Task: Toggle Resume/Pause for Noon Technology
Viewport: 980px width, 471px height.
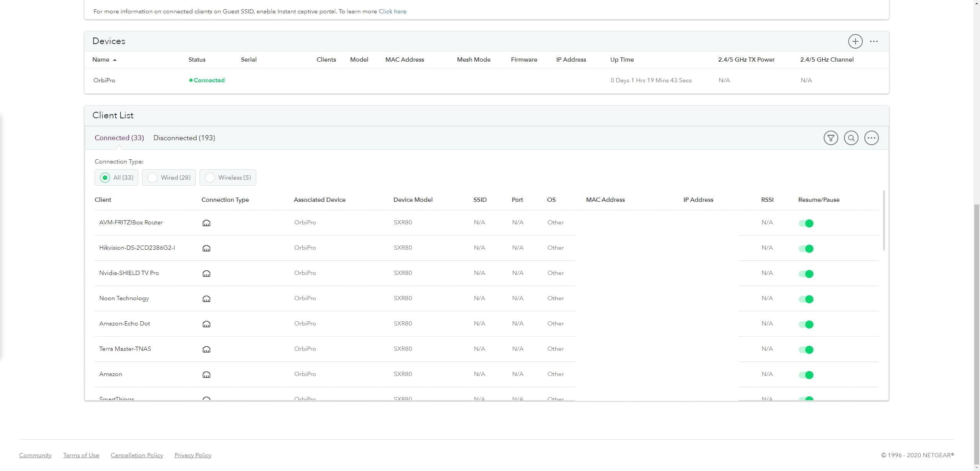Action: [806, 299]
